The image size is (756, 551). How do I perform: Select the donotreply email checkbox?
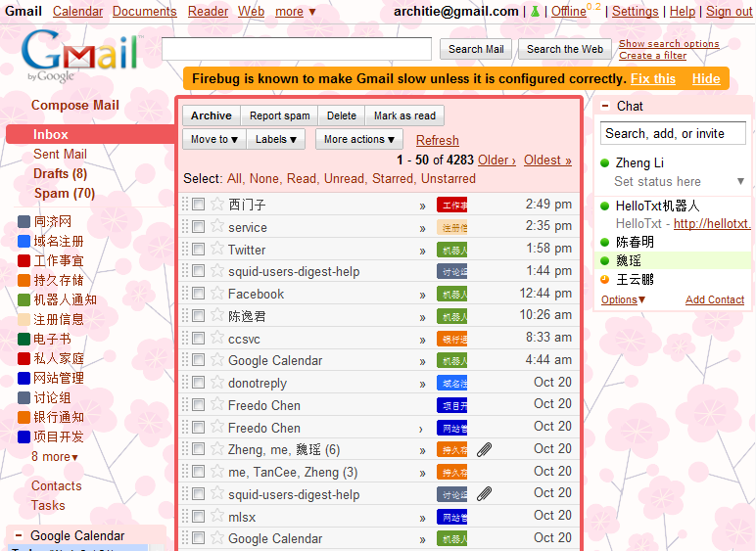(x=199, y=383)
